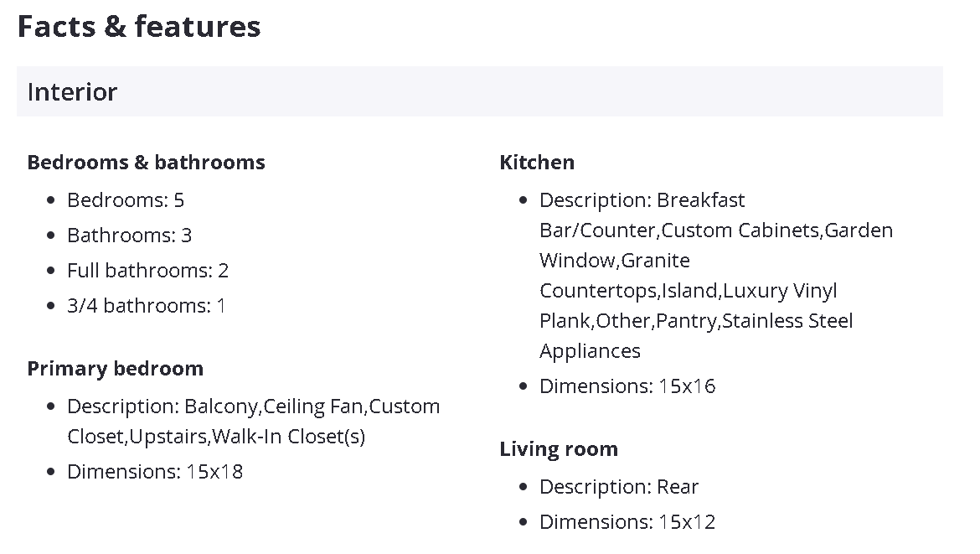Select the Primary bedroom subheading
This screenshot has height=554, width=980.
tap(115, 368)
